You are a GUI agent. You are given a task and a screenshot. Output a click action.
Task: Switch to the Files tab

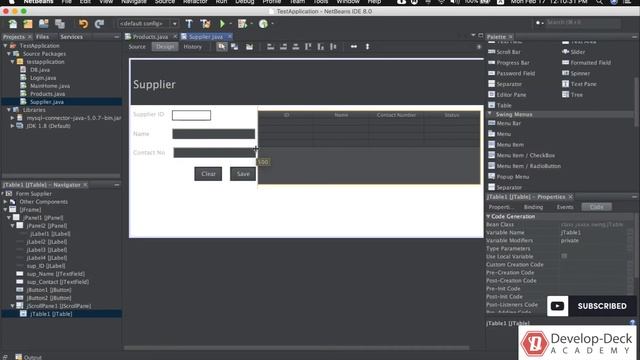(42, 37)
